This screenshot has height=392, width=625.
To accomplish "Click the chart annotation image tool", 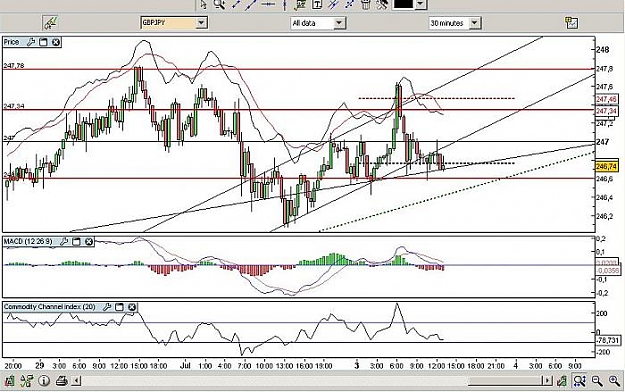I will [x=300, y=4].
